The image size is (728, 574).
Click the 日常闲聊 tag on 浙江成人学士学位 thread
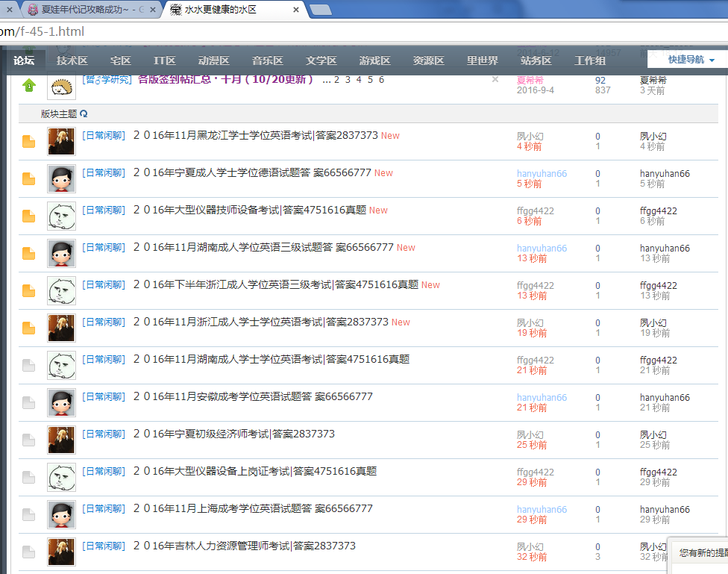[104, 322]
